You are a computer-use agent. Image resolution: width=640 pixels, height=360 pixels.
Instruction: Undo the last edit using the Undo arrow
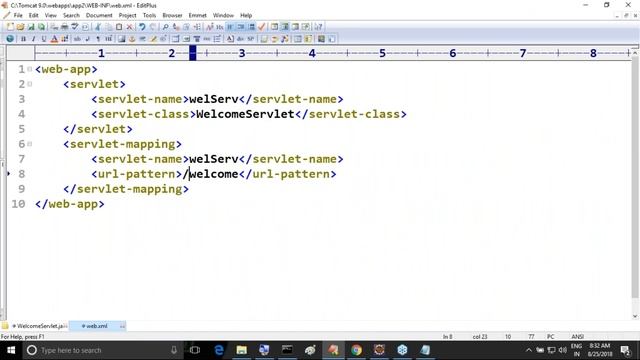tap(142, 27)
